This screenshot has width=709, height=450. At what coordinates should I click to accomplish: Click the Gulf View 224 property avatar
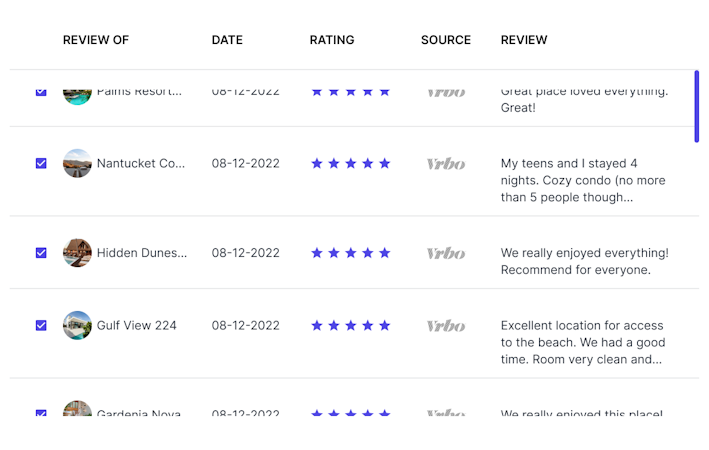tap(77, 325)
